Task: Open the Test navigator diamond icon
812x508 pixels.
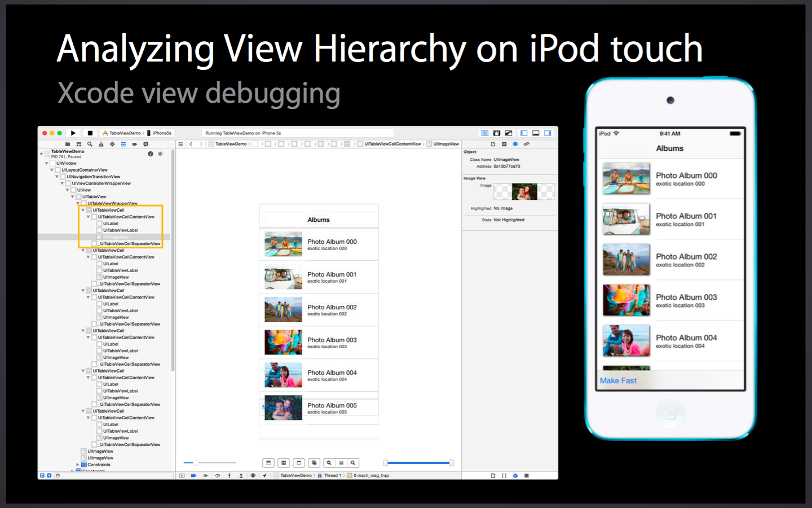Action: click(112, 144)
